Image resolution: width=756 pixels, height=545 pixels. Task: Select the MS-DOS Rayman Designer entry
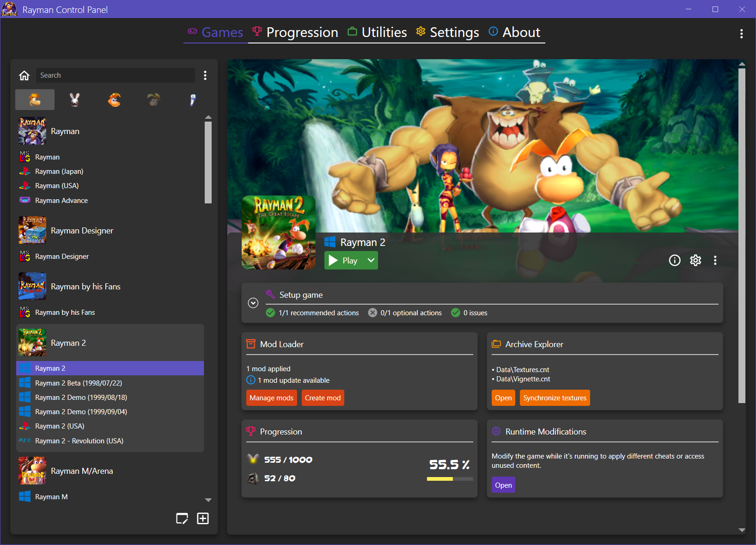click(110, 257)
